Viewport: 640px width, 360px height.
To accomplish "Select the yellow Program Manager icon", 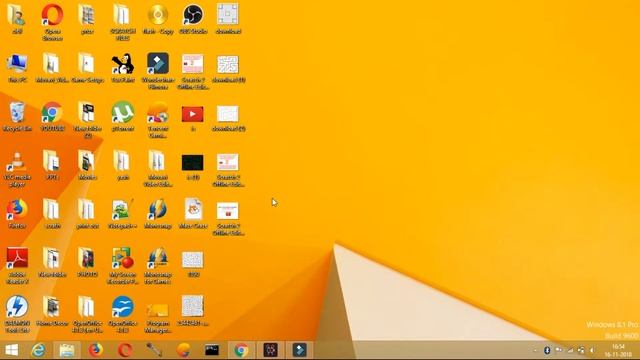I will pyautogui.click(x=158, y=310).
